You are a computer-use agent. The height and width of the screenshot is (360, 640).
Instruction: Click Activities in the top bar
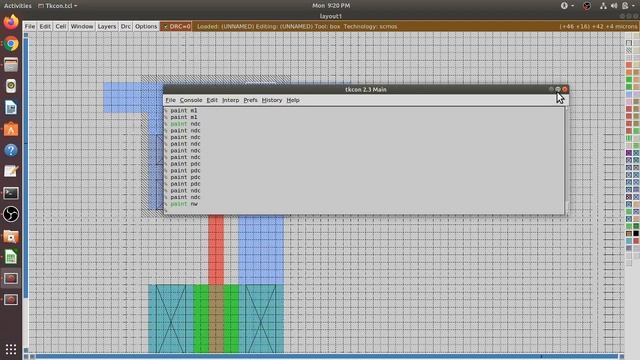pos(18,6)
